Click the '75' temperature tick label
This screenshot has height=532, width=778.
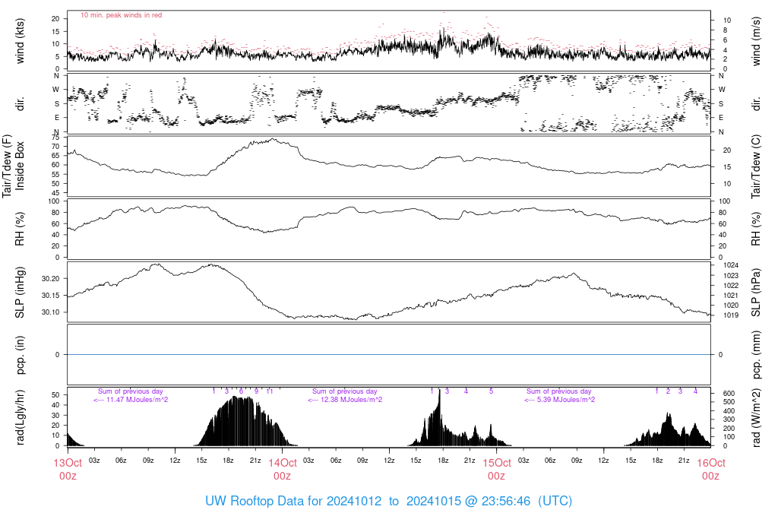[55, 138]
